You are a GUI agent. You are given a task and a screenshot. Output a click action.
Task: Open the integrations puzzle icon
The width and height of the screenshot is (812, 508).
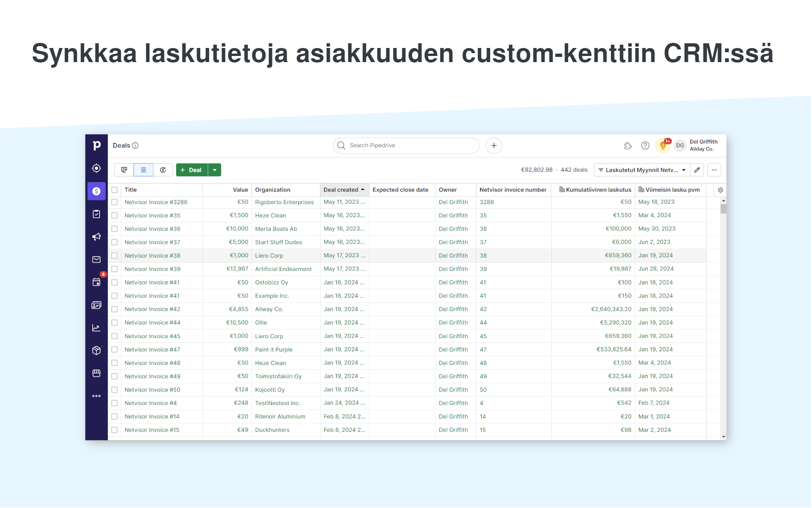tap(628, 146)
